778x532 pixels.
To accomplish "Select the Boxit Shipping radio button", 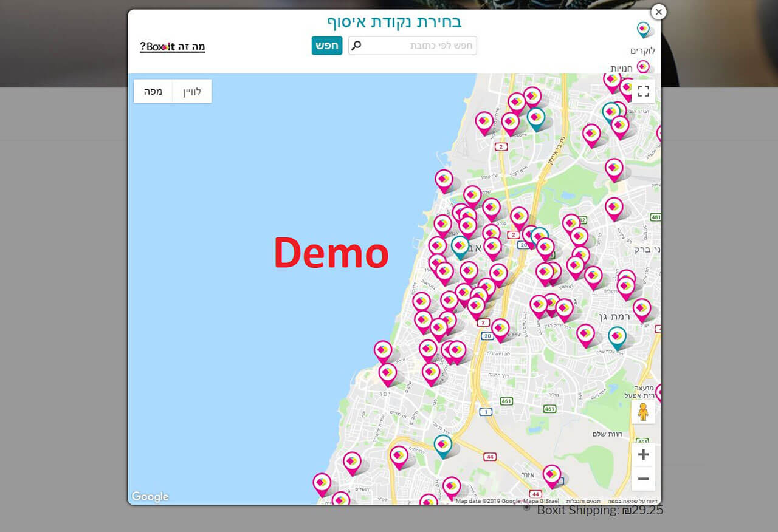I will [x=526, y=507].
